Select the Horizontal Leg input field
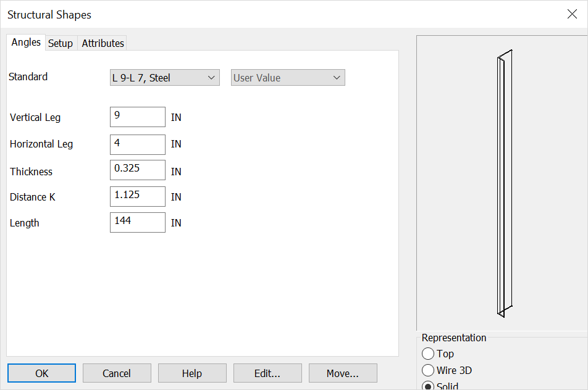 pyautogui.click(x=137, y=144)
